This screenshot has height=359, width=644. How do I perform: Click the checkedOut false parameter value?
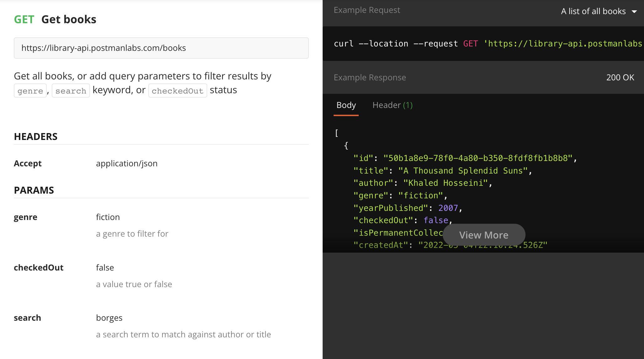pos(105,267)
